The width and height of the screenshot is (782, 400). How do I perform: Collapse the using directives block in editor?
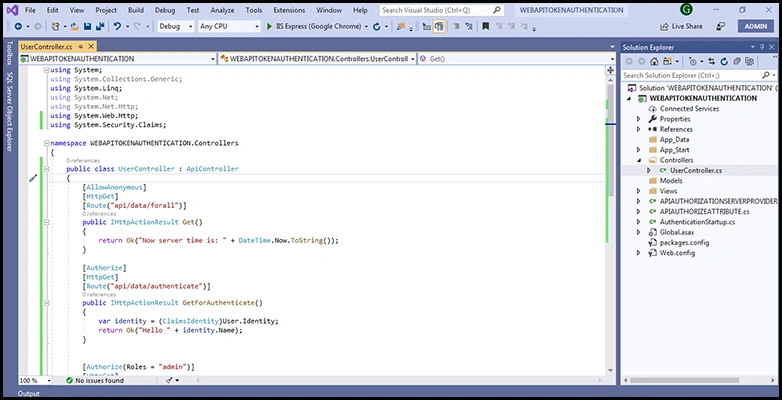47,70
